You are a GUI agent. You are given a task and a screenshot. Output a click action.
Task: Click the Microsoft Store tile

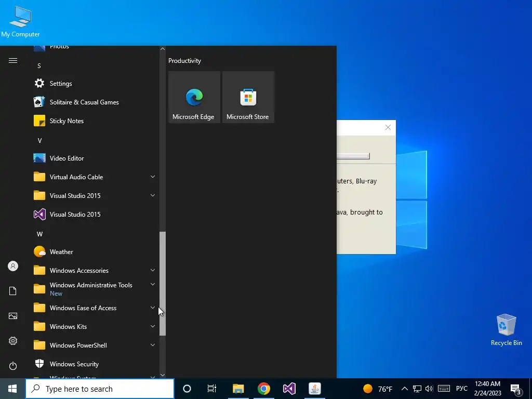(x=248, y=97)
